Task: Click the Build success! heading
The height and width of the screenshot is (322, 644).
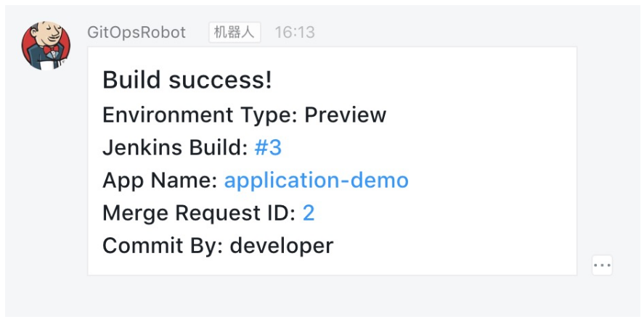Action: click(187, 80)
